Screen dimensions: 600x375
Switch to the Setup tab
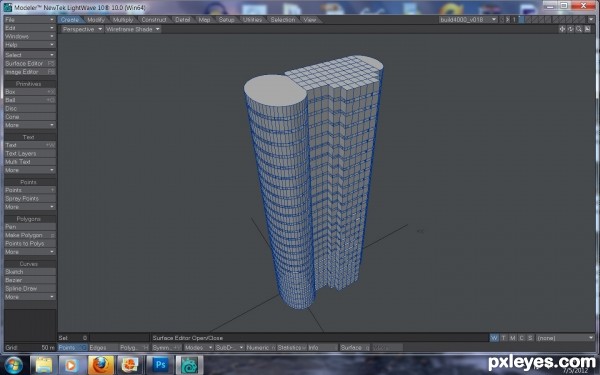coord(227,20)
